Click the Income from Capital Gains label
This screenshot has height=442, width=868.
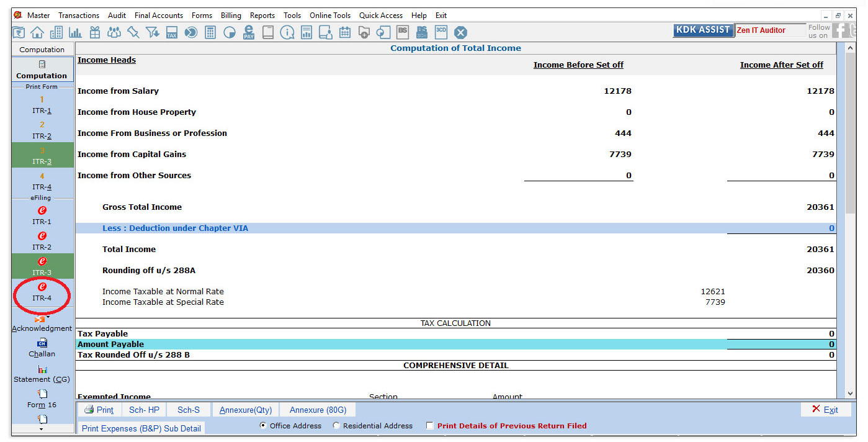tap(132, 155)
